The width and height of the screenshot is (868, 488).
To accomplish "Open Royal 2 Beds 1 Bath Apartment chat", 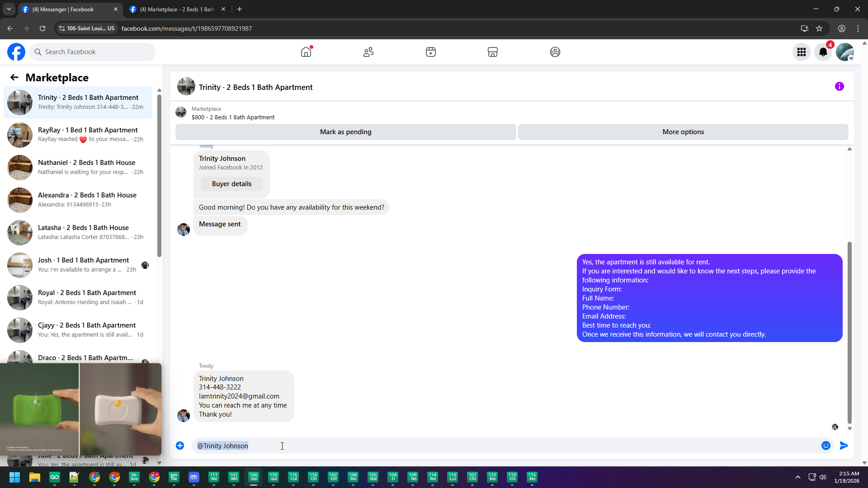I will point(78,297).
